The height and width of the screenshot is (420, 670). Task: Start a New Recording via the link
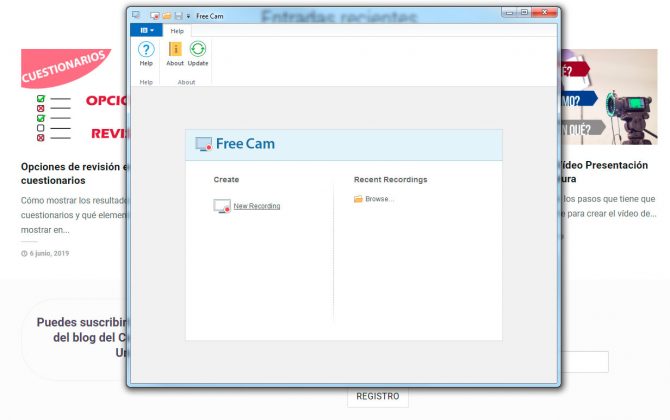[x=257, y=206]
